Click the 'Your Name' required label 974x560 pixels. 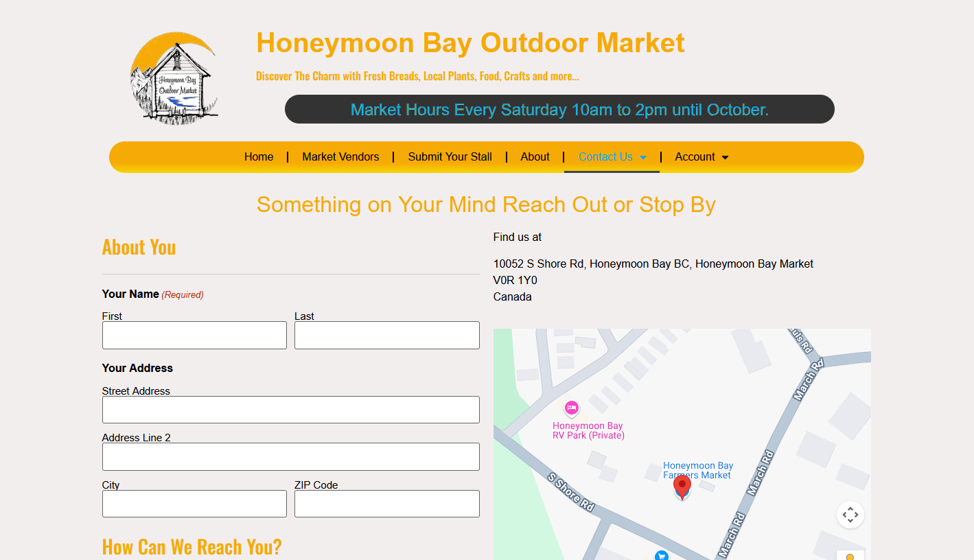point(152,294)
